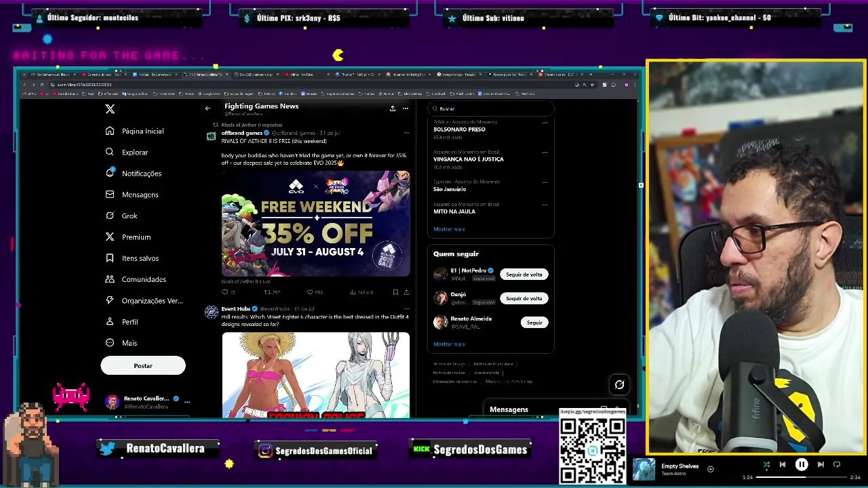Image resolution: width=868 pixels, height=488 pixels.
Task: Open the Street Fighter 6 outfit poll image
Action: tap(315, 375)
